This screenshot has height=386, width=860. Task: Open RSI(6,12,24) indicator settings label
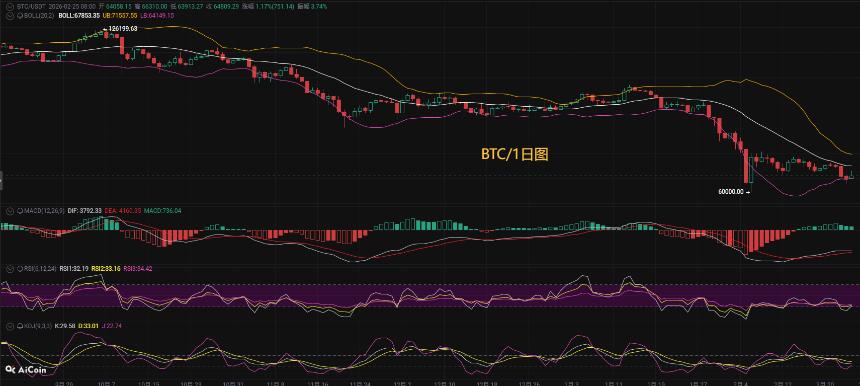pos(39,269)
